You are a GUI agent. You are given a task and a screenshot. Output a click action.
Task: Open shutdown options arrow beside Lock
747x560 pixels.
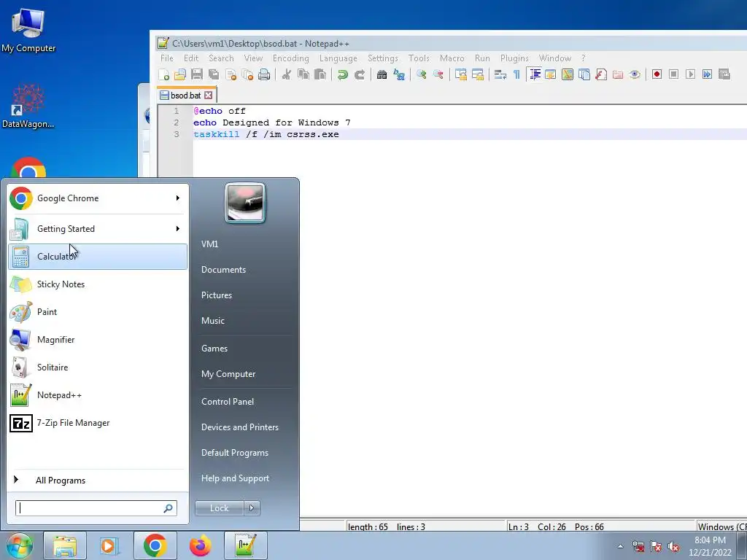(252, 508)
